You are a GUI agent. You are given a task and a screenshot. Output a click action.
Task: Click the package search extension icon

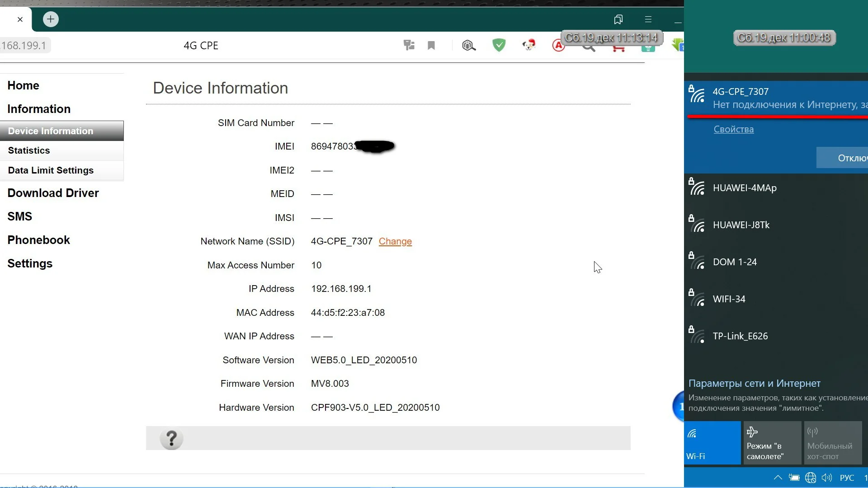(468, 45)
